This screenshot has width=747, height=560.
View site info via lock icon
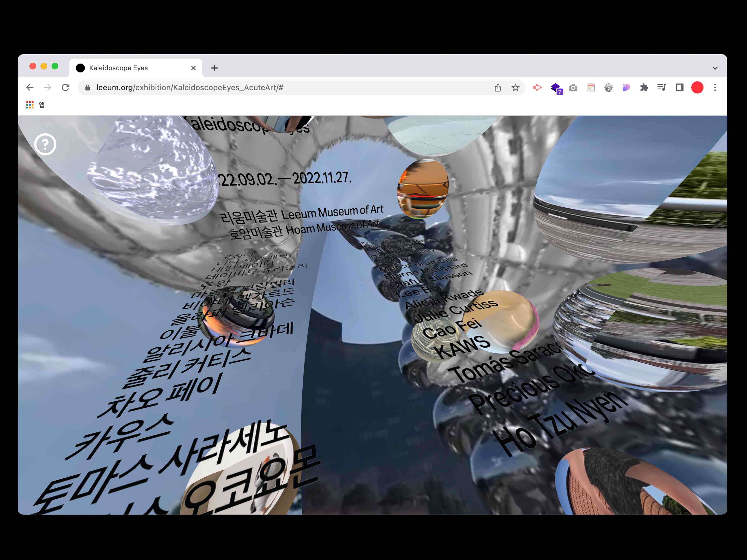[87, 88]
